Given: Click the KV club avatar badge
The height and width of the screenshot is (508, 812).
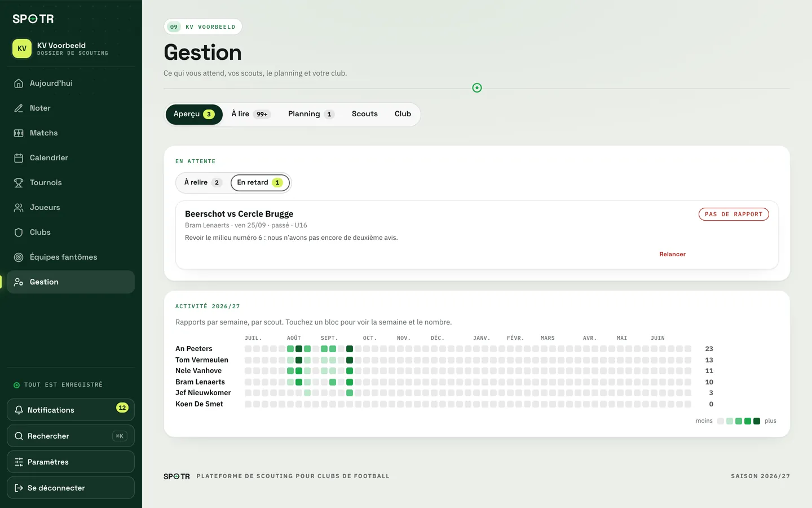Looking at the screenshot, I should [x=22, y=49].
